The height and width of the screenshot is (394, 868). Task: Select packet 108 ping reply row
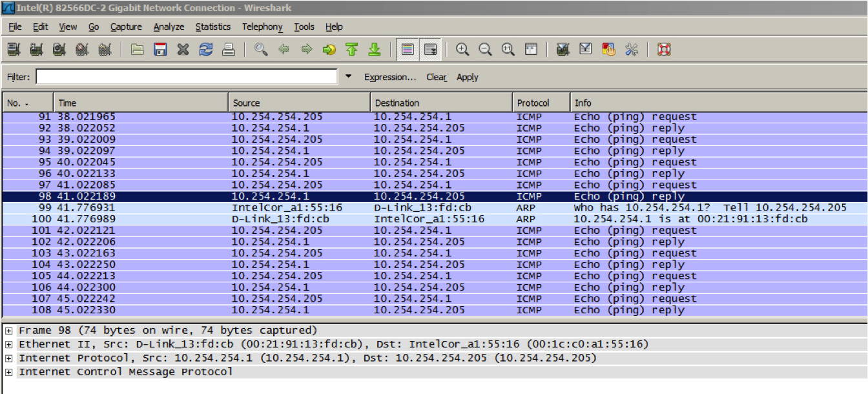click(x=434, y=310)
